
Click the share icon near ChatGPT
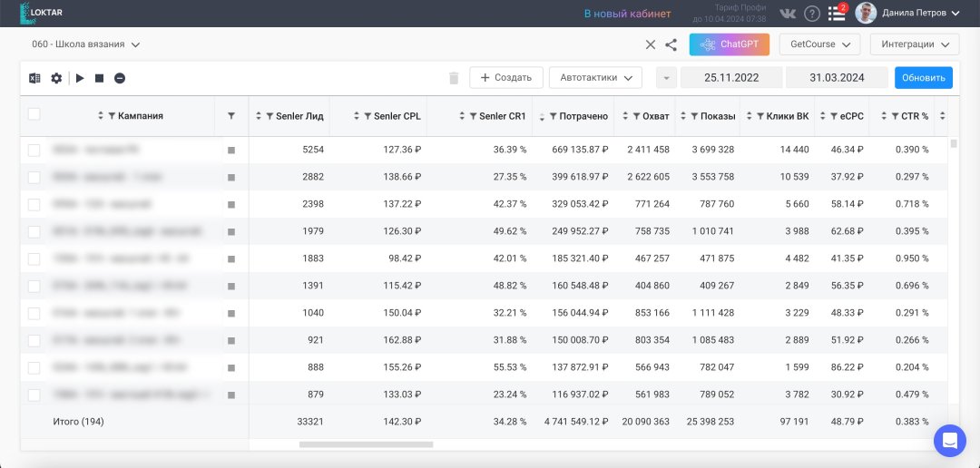click(x=671, y=44)
